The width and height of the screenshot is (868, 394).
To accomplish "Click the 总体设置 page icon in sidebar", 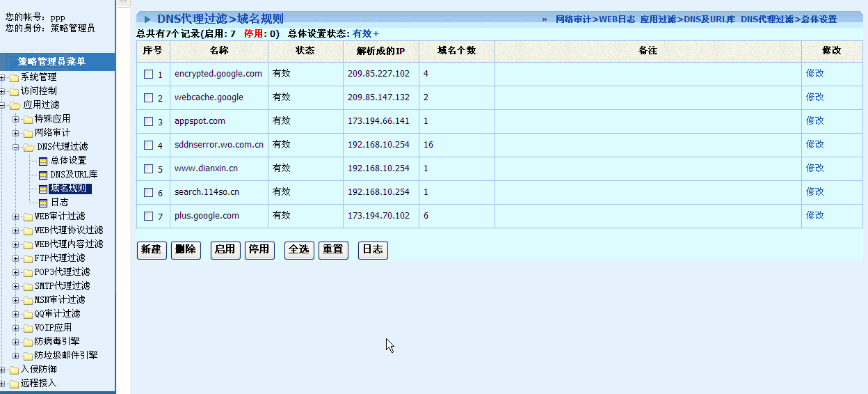I will point(42,161).
